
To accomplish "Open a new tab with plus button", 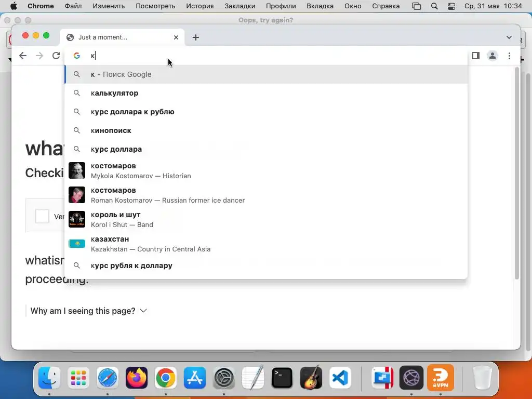I will (x=196, y=37).
